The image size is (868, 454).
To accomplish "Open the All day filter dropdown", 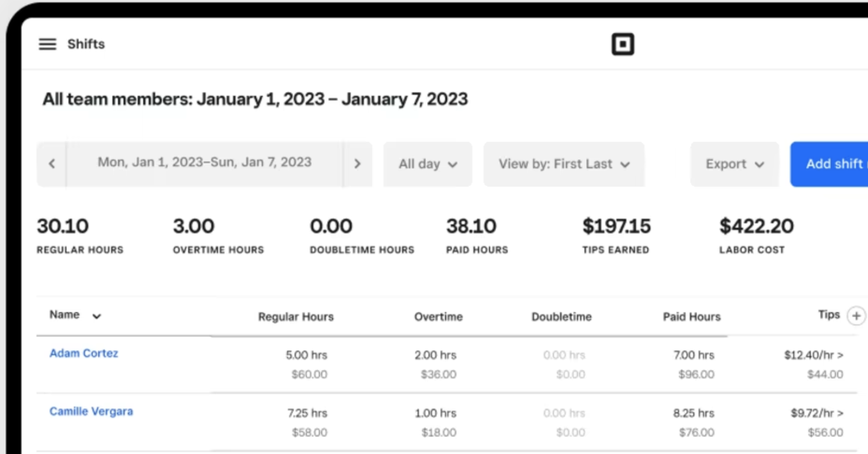I will tap(427, 164).
